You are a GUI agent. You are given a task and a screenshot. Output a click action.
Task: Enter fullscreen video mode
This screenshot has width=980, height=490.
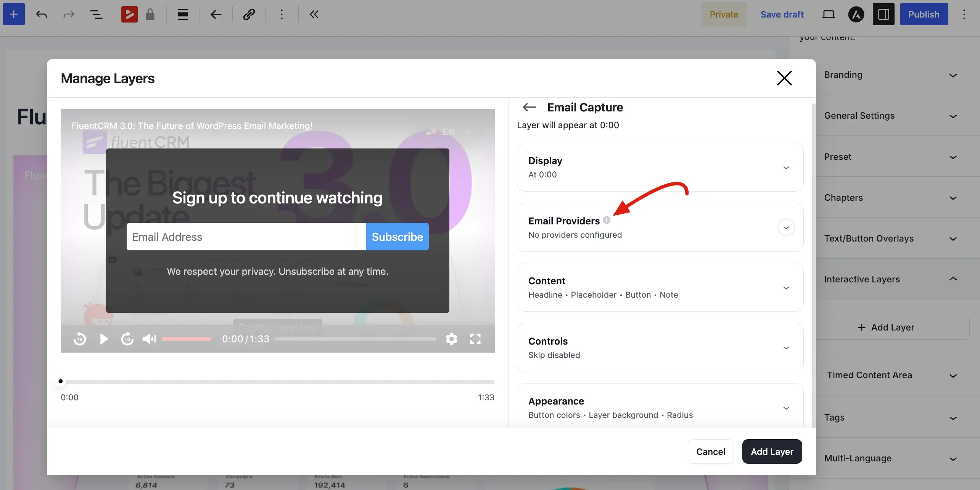(x=475, y=339)
